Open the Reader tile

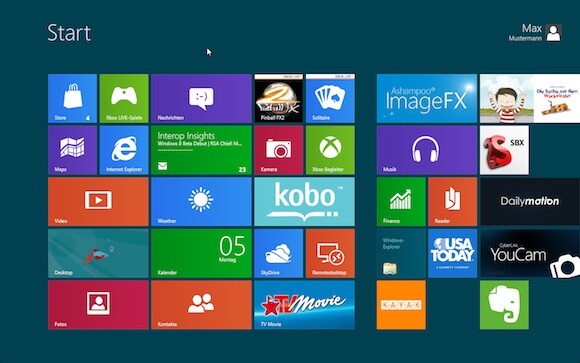click(453, 202)
